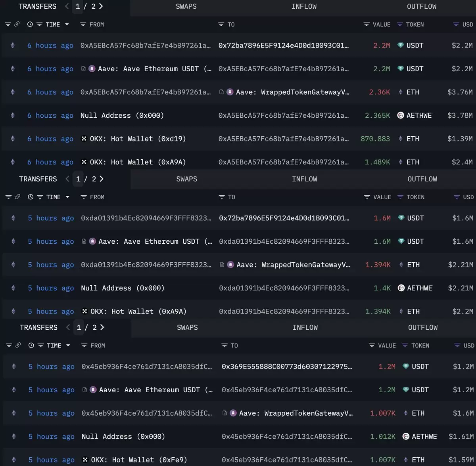Click the OKX logo in the 1.489K ETH row
This screenshot has width=476, height=466.
point(84,162)
